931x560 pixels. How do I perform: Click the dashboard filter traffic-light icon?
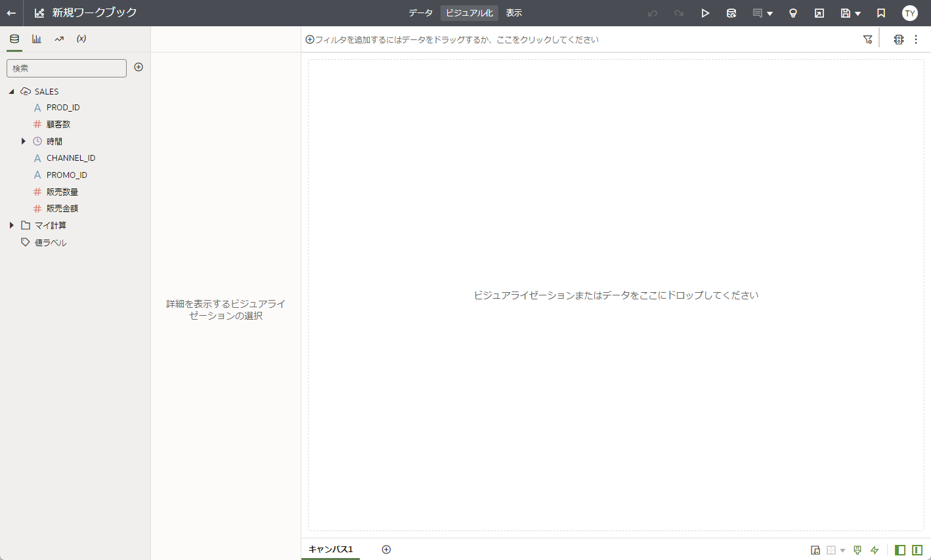tap(899, 39)
